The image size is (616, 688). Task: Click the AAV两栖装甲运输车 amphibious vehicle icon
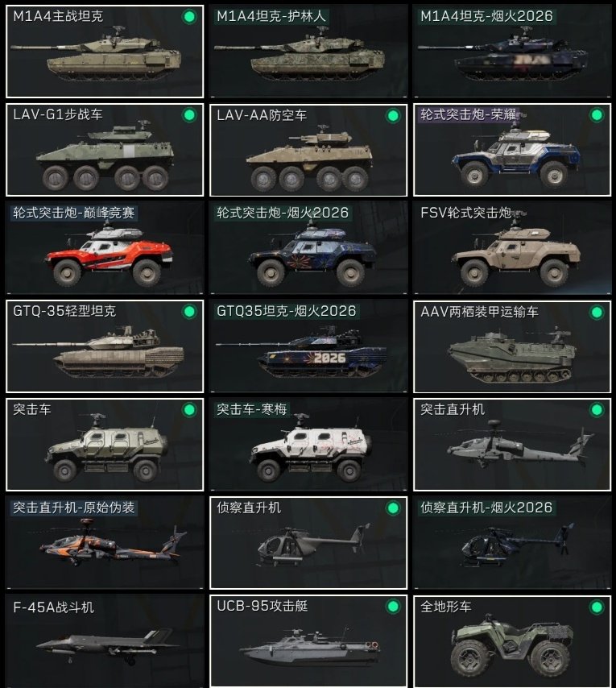click(x=512, y=354)
